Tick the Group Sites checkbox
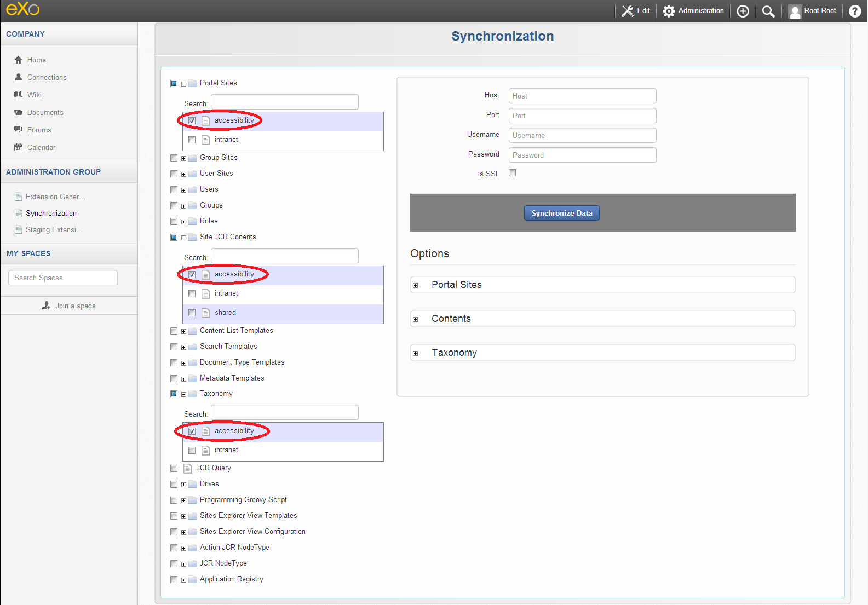Screen dimensions: 868x605 tap(174, 158)
